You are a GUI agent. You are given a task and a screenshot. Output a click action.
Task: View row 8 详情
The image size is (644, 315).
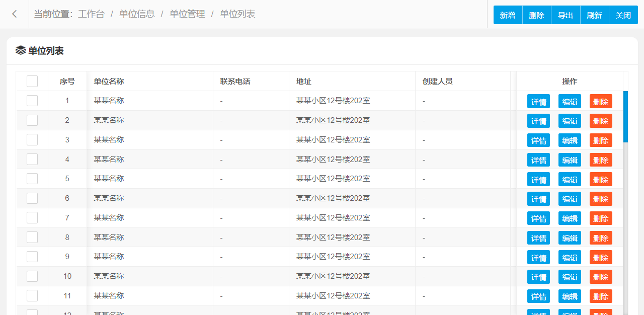[538, 238]
